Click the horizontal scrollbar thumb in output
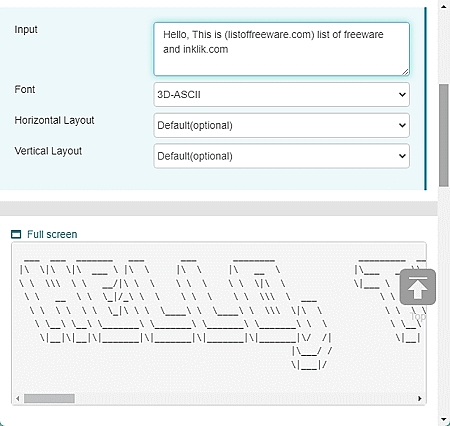 (49, 398)
